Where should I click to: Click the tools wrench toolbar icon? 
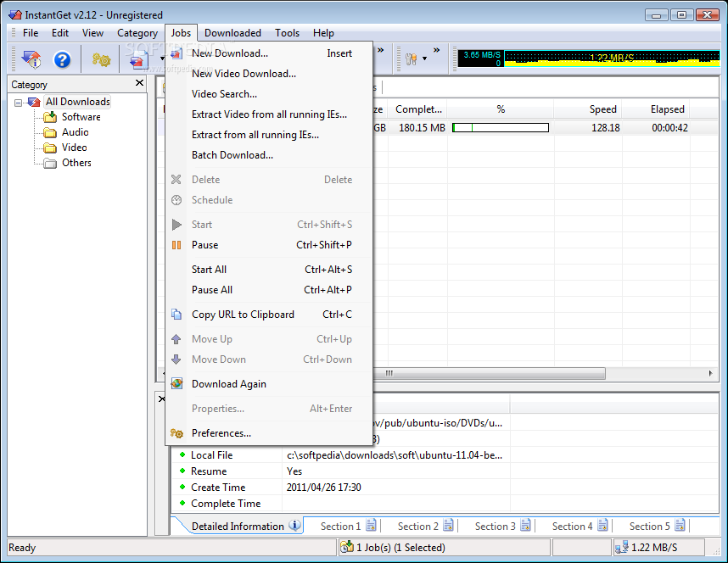tap(411, 59)
